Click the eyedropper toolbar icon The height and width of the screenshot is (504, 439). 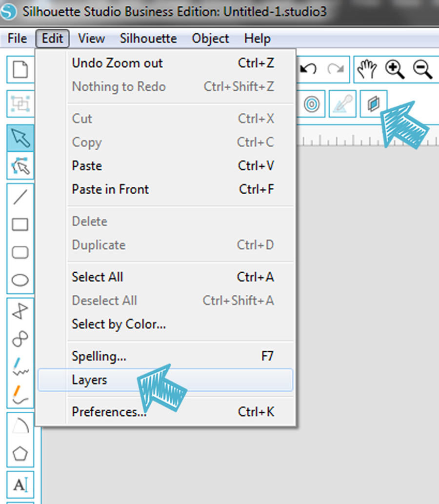tap(342, 104)
